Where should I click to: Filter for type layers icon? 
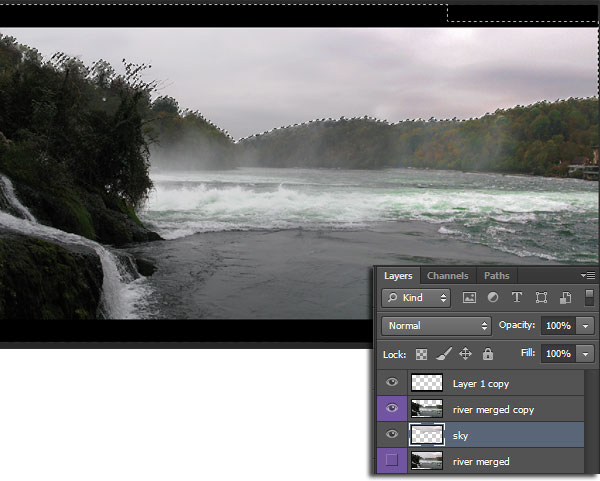tap(517, 297)
